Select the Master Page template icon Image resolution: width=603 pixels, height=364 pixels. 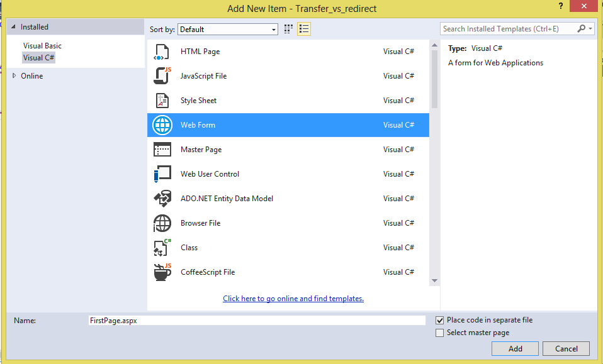162,149
